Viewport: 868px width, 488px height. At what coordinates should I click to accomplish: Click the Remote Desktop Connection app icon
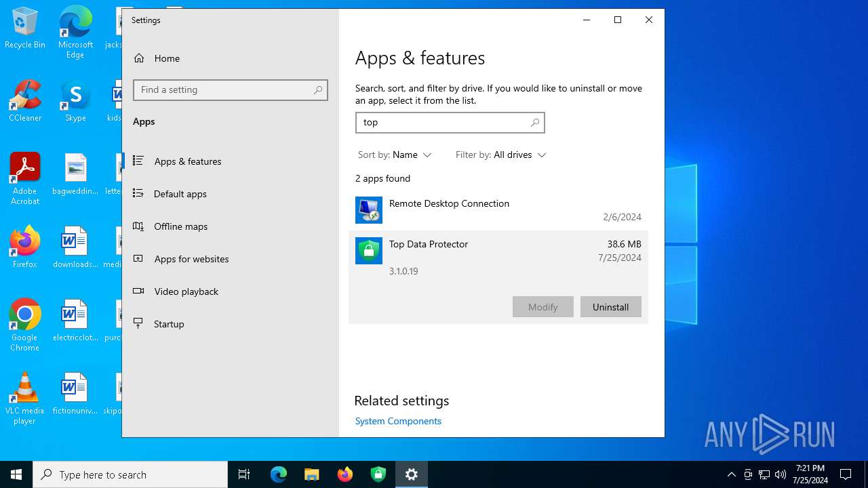(369, 210)
